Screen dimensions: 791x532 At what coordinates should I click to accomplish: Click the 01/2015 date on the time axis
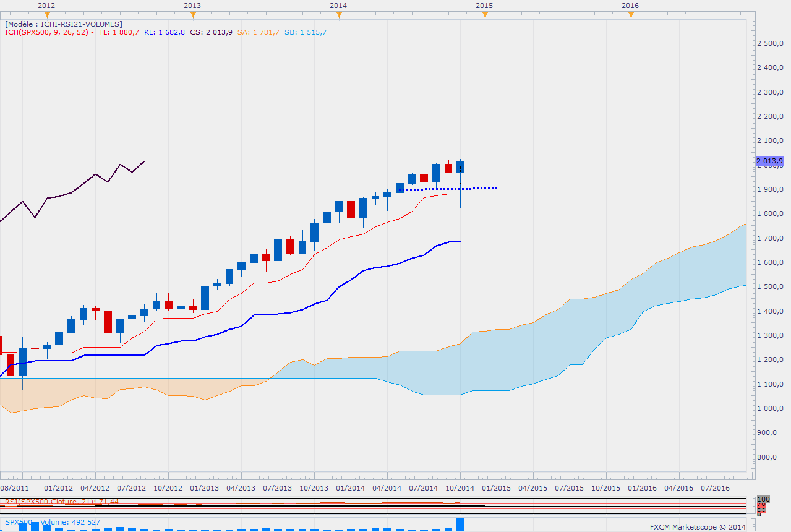coord(497,487)
